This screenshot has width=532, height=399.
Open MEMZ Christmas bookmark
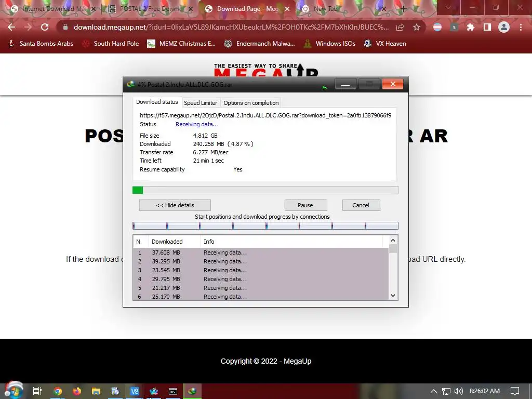181,44
